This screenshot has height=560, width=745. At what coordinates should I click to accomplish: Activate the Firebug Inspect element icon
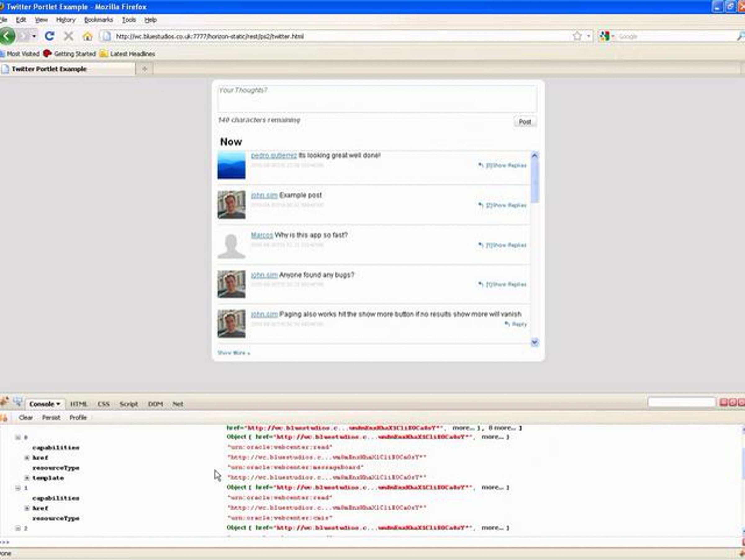[17, 402]
